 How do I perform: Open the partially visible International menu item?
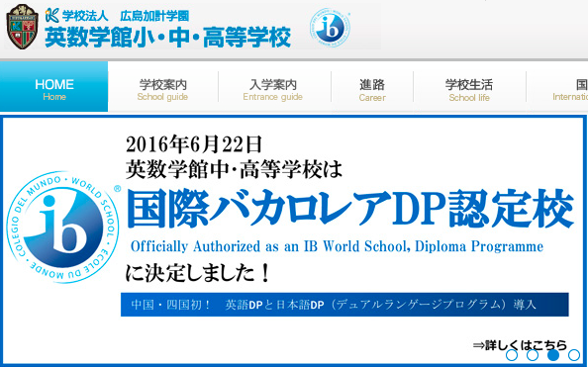(570, 90)
